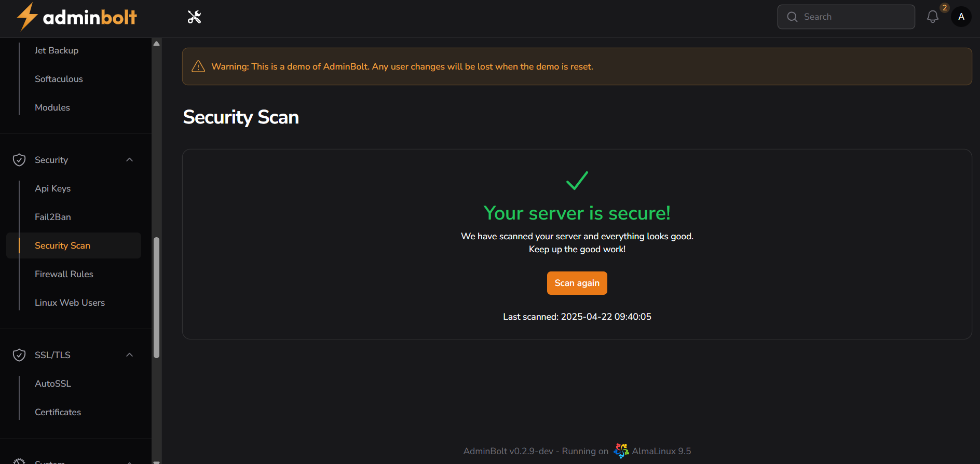Click the Security Scan page heading

241,117
